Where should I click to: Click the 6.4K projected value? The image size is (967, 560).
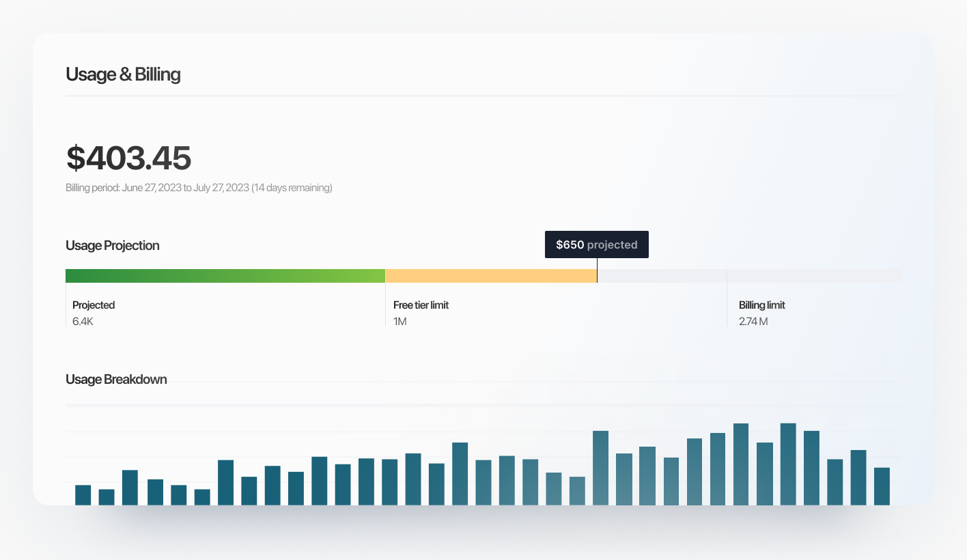tap(83, 321)
